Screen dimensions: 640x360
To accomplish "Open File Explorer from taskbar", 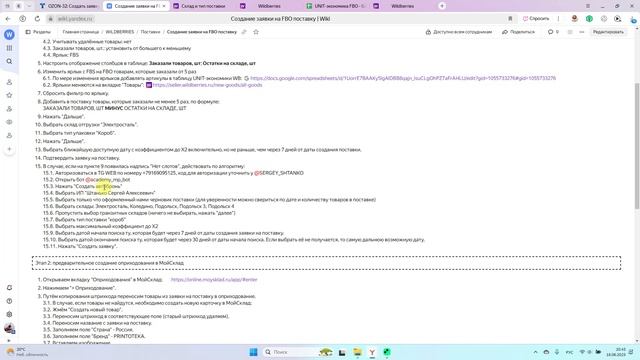I will pyautogui.click(x=357, y=352).
